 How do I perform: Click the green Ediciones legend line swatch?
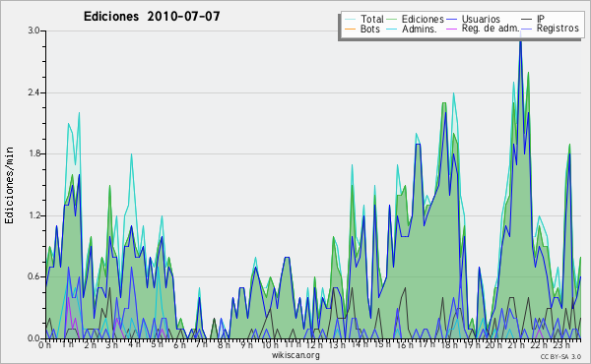pyautogui.click(x=392, y=20)
